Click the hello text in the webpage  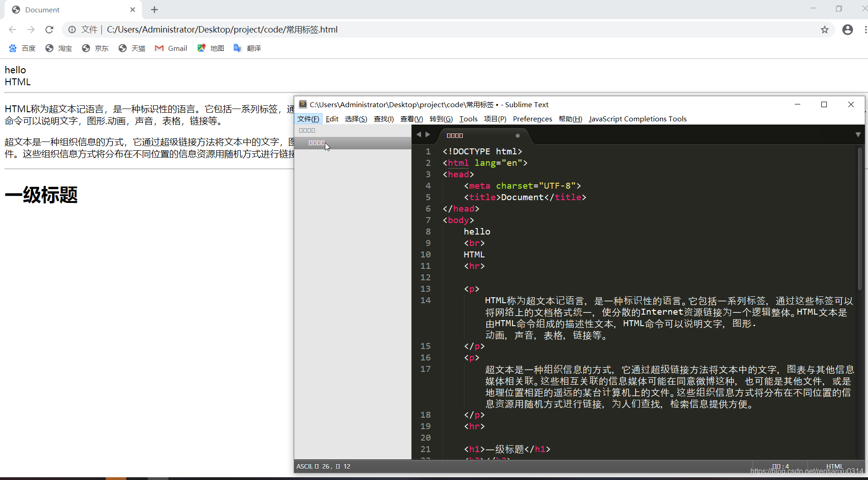point(16,70)
